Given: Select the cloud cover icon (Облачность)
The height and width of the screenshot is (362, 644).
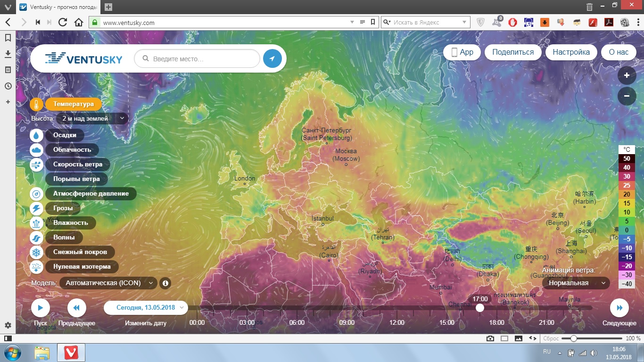Looking at the screenshot, I should coord(37,150).
